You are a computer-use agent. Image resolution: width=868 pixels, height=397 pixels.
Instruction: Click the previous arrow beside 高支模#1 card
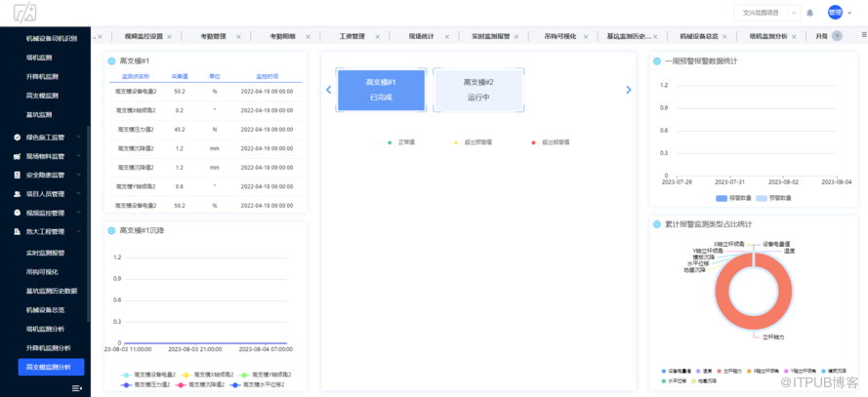(328, 90)
